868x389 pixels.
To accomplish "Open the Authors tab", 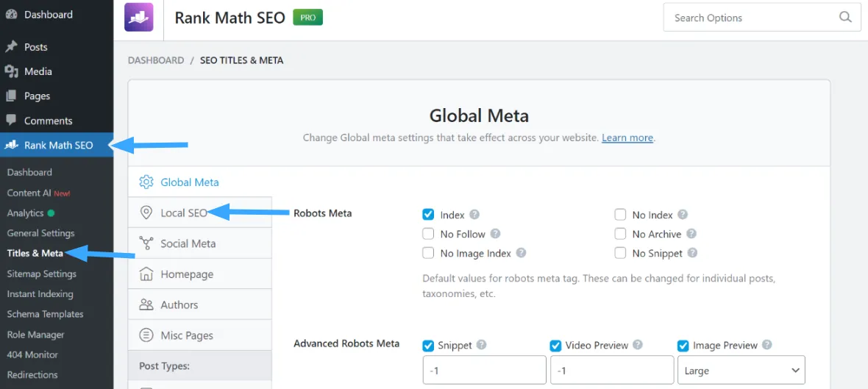I will 200,304.
